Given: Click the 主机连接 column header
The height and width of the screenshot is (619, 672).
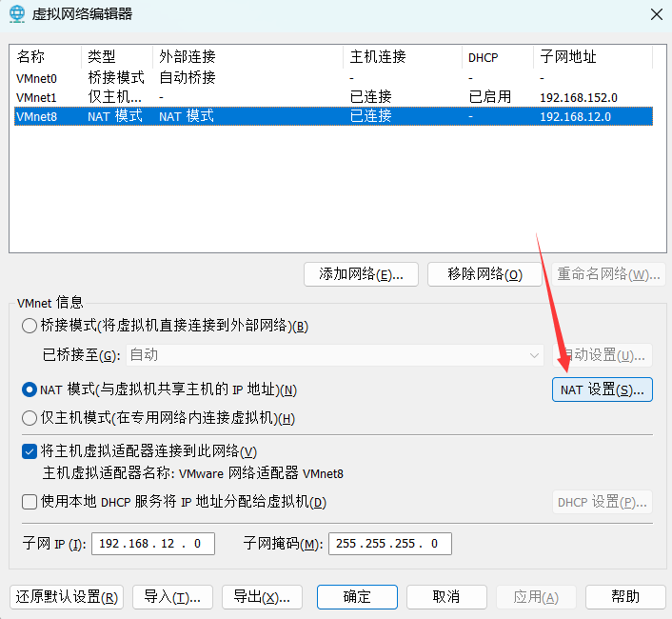Looking at the screenshot, I should [x=403, y=56].
